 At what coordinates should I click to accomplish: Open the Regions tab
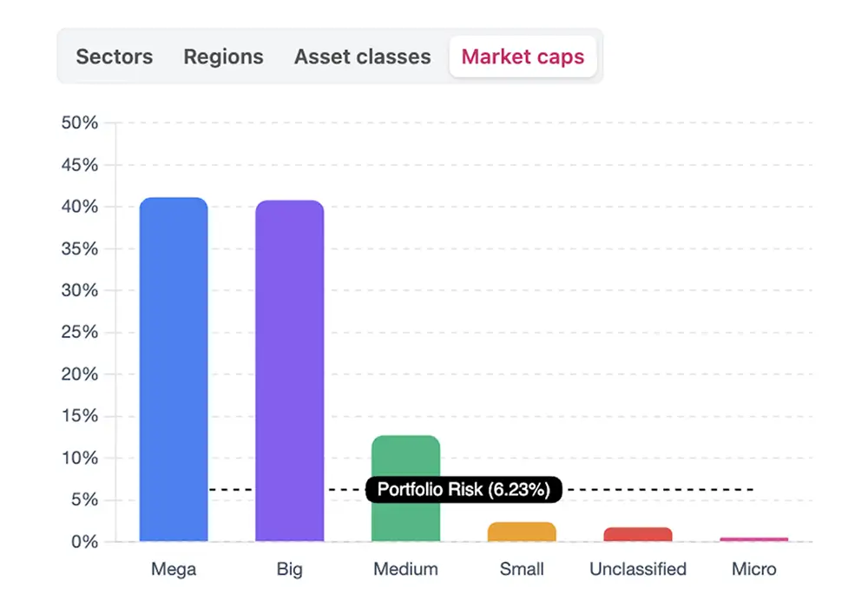(x=223, y=56)
